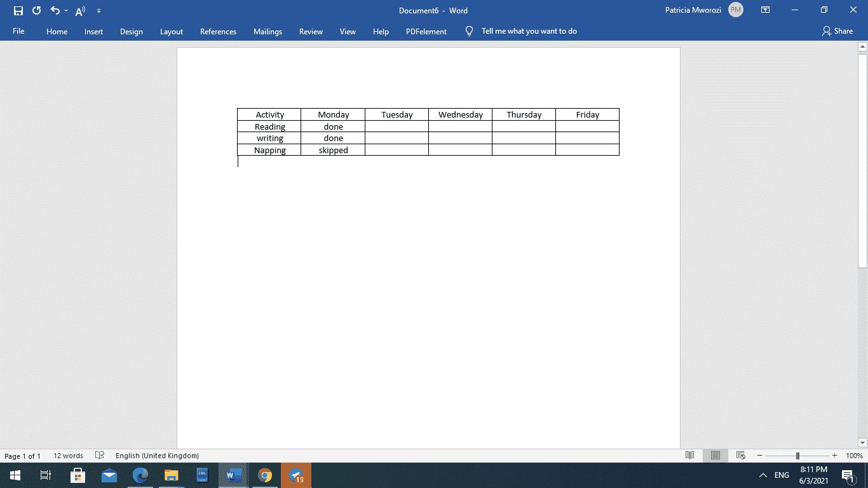Switch to the Insert tab
Screen dimensions: 868x488
(x=93, y=31)
